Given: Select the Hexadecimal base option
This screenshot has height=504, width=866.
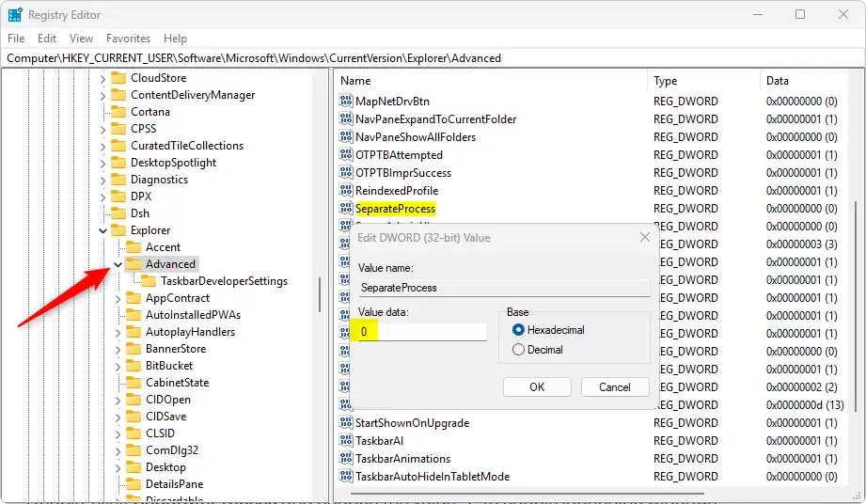Looking at the screenshot, I should click(518, 329).
